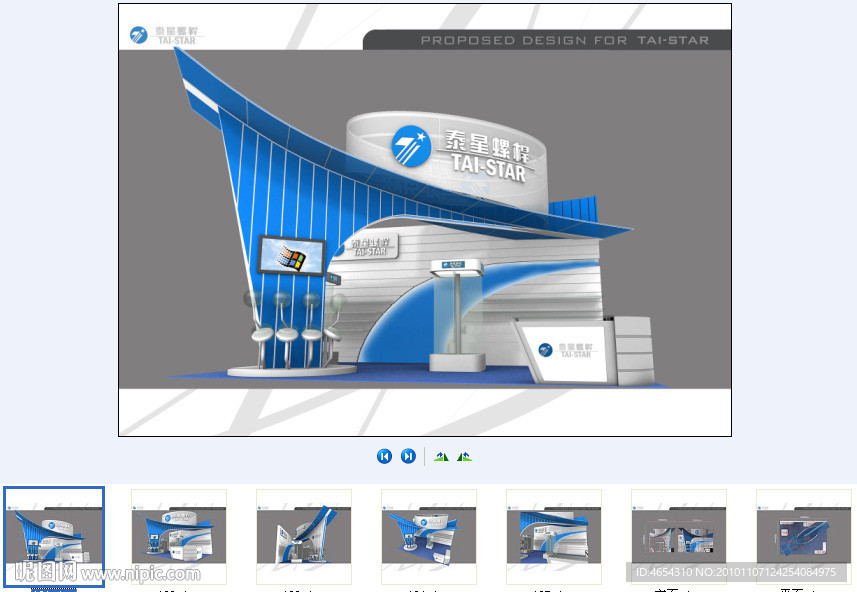Open the second thumbnail showing the booth front view

click(x=179, y=536)
